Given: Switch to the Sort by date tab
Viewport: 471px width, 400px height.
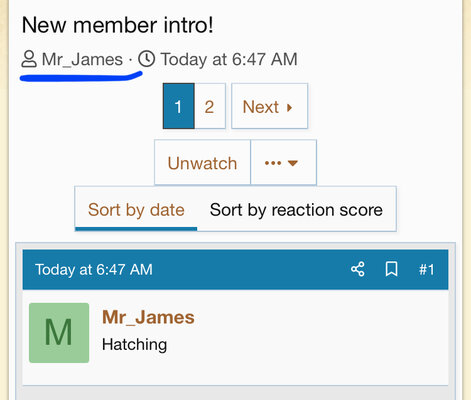Looking at the screenshot, I should click(136, 210).
